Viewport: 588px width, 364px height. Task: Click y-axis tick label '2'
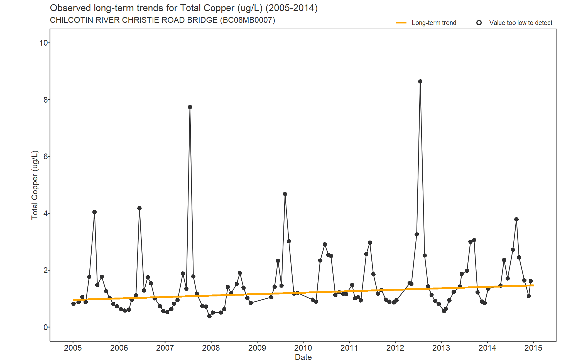click(46, 270)
